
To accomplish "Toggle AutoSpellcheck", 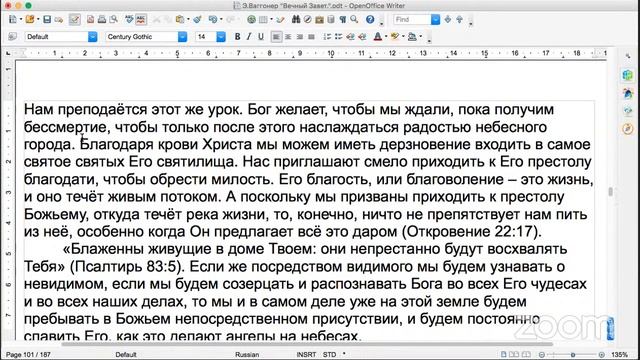I will coord(141,19).
